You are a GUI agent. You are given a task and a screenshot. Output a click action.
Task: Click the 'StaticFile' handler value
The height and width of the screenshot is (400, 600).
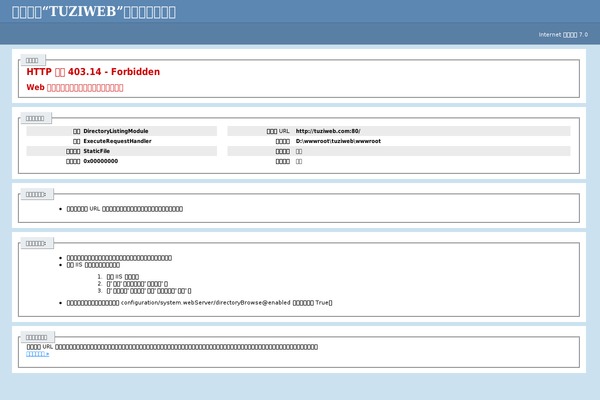96,151
